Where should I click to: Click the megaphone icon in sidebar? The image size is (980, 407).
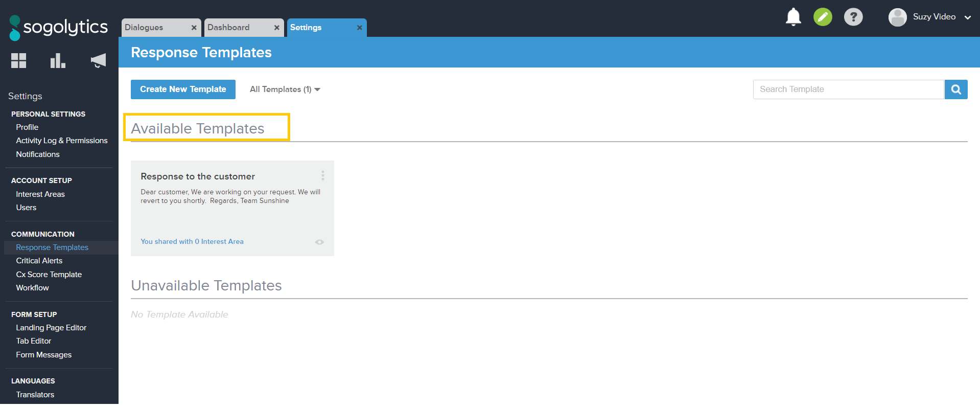[98, 61]
